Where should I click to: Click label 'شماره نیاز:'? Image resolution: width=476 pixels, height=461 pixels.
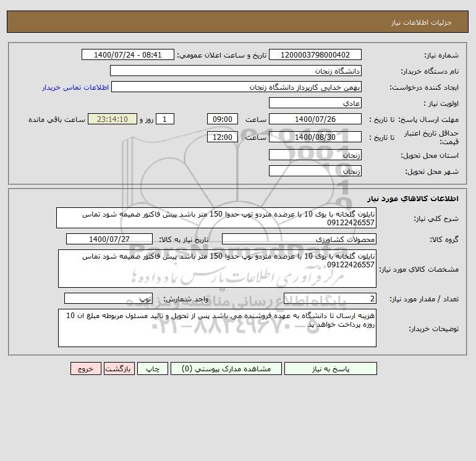click(x=441, y=55)
